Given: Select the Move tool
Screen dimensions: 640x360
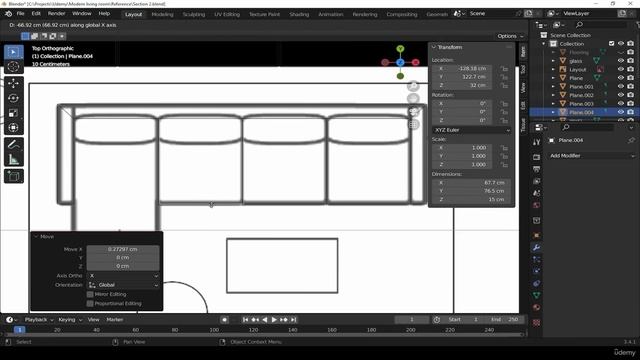Looking at the screenshot, I should coord(13,83).
